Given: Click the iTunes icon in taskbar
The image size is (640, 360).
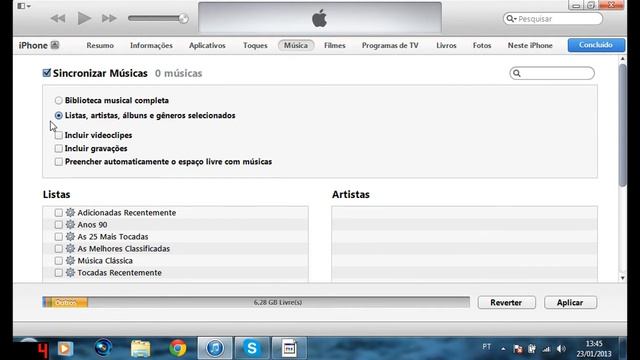Looking at the screenshot, I should point(215,348).
